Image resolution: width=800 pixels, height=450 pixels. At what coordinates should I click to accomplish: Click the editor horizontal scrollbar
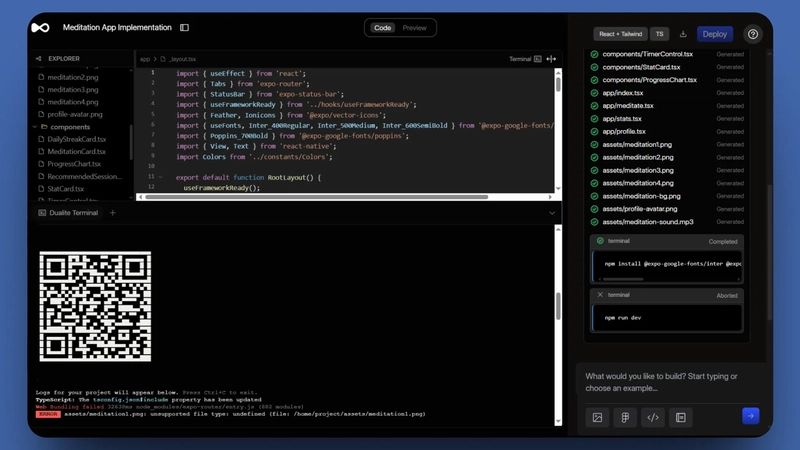[317, 197]
